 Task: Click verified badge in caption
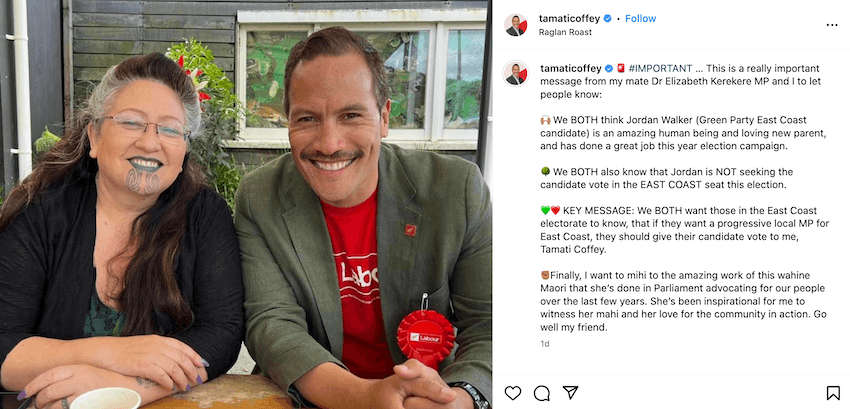(x=609, y=68)
